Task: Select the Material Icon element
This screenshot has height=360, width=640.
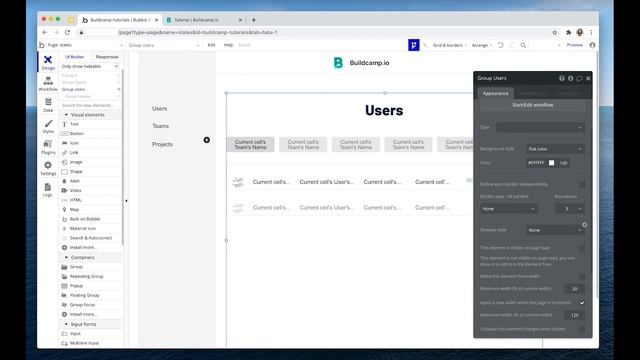Action: 83,229
